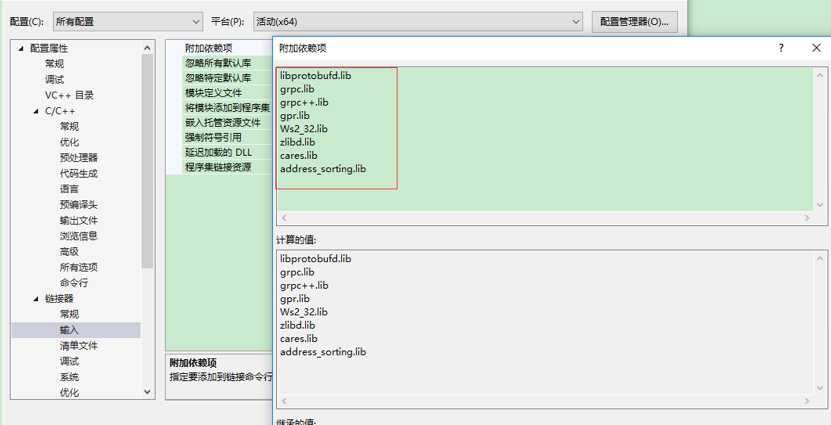Select 常规 under 链接器
This screenshot has height=425, width=831.
tap(69, 314)
